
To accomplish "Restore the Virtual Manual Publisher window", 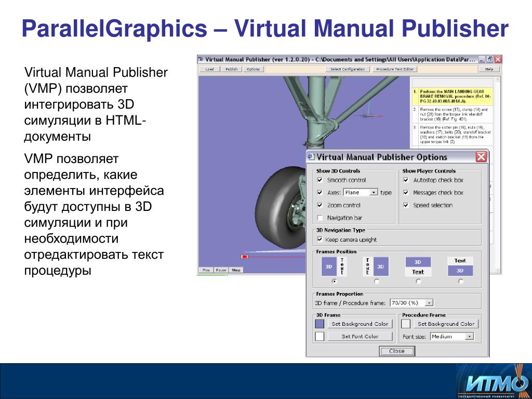I will [489, 59].
